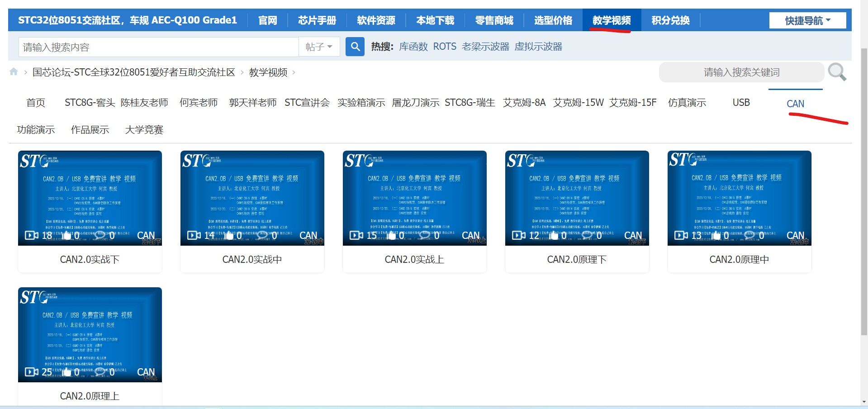
Task: Select the 教学视频 top menu item
Action: pos(612,20)
